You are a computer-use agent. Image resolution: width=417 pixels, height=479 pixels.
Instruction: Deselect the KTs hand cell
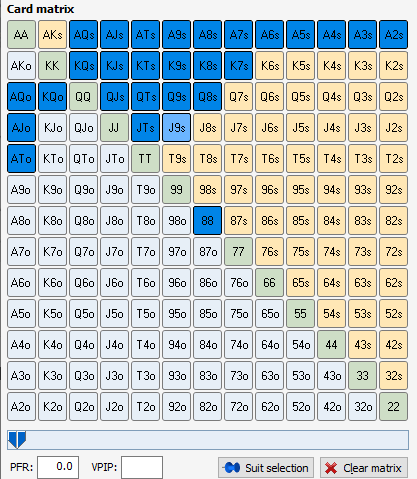(145, 66)
